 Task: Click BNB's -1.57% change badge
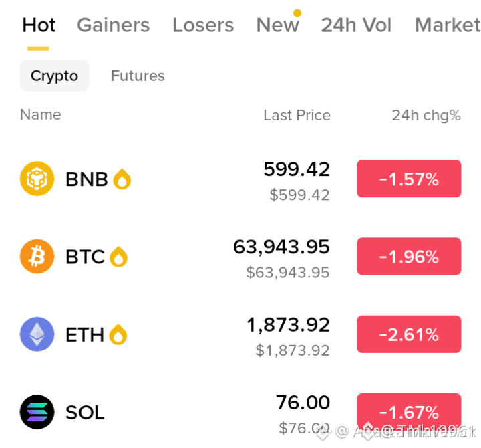pos(409,179)
